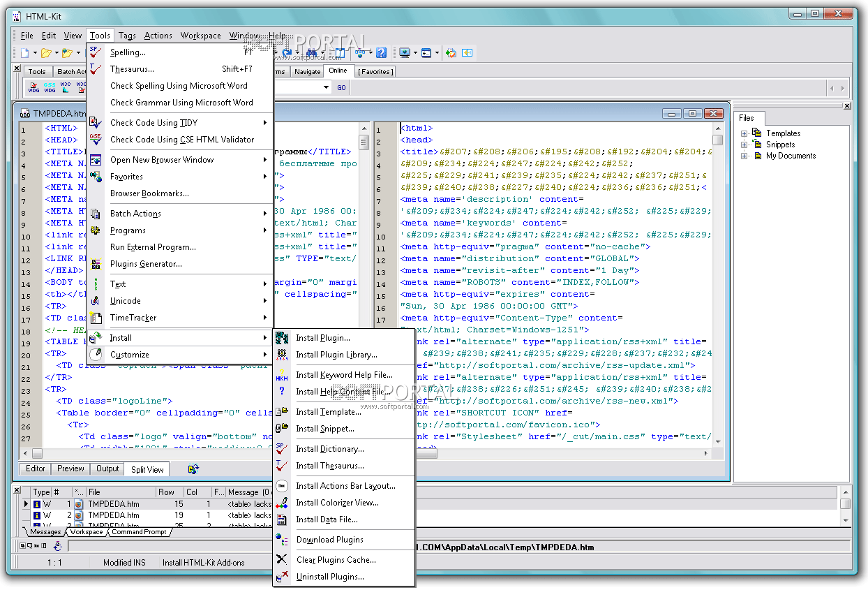This screenshot has width=868, height=590.
Task: Click the Install HTML-Kit Add-ons status text
Action: pyautogui.click(x=204, y=563)
